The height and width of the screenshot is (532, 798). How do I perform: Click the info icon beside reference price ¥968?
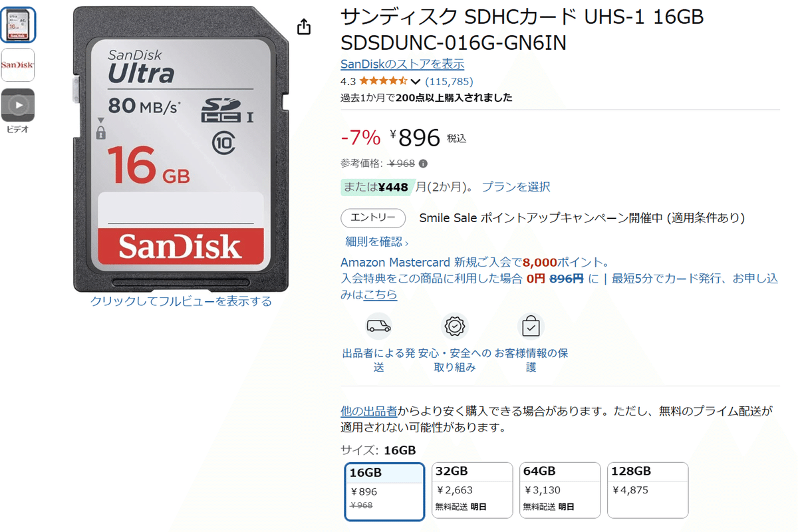click(423, 164)
